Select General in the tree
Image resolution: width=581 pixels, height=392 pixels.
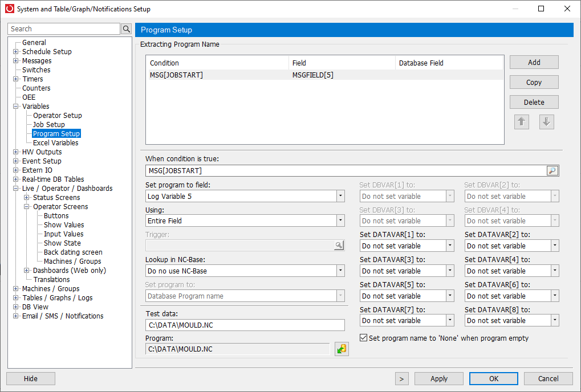click(34, 43)
